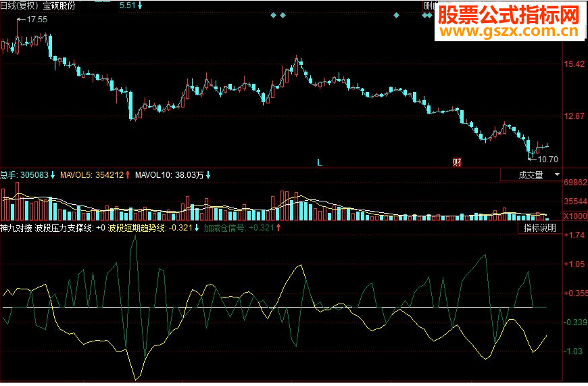The image size is (588, 386).
Task: Select the 神九对接 indicator name
Action: click(16, 228)
